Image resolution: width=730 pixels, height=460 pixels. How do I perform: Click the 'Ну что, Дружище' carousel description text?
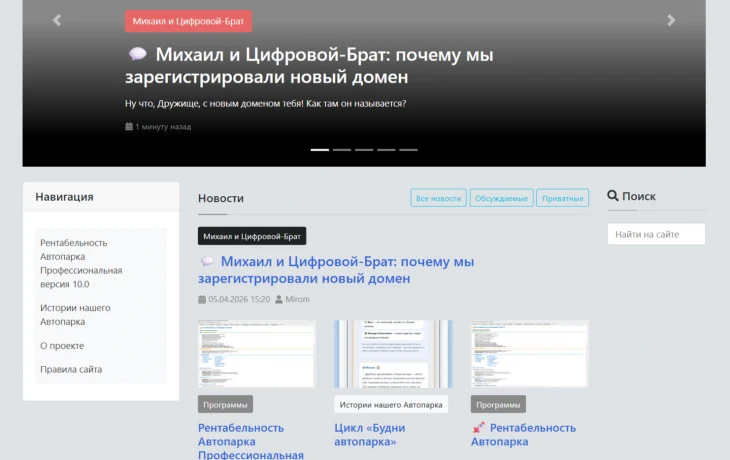(x=265, y=103)
